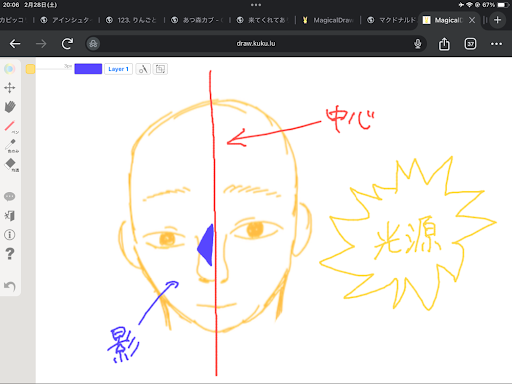Switch to the inactive MagicalDraw tab
The width and height of the screenshot is (512, 384).
pyautogui.click(x=328, y=20)
